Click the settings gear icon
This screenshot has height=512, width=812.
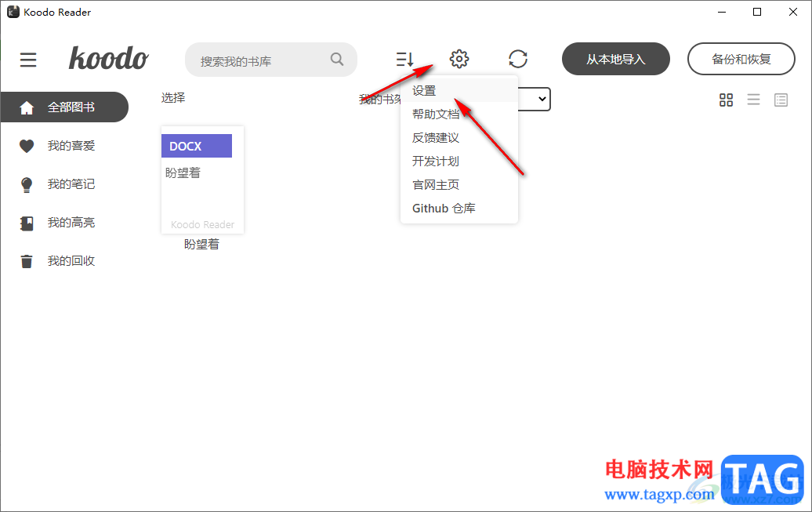459,59
